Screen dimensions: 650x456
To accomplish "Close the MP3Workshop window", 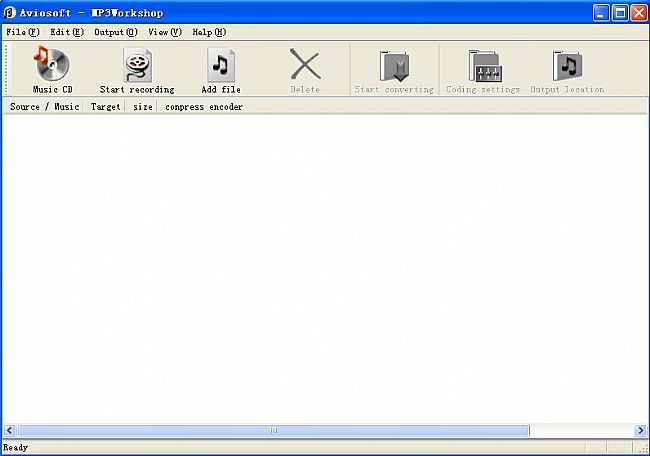I will 639,13.
